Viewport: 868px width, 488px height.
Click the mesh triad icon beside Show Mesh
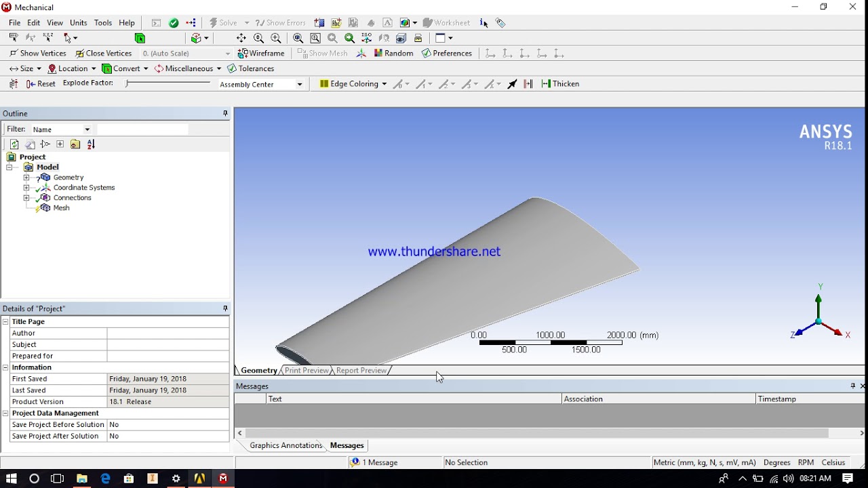(x=361, y=54)
